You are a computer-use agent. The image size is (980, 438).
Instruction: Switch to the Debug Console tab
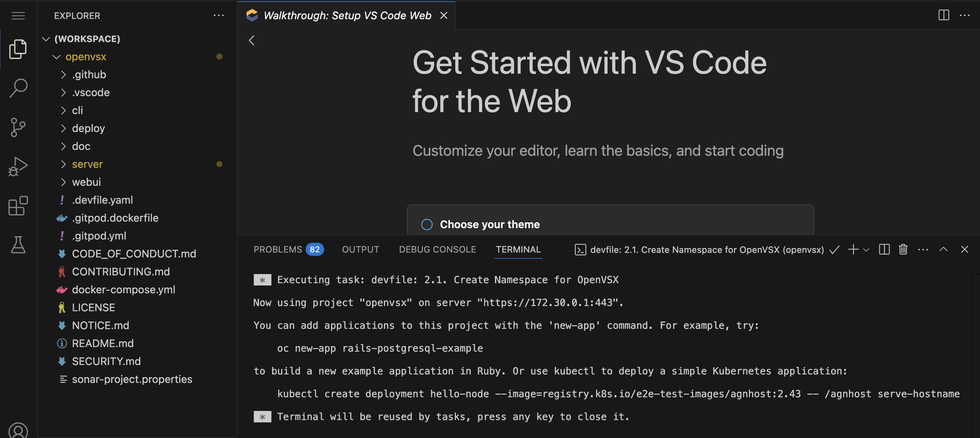[437, 249]
